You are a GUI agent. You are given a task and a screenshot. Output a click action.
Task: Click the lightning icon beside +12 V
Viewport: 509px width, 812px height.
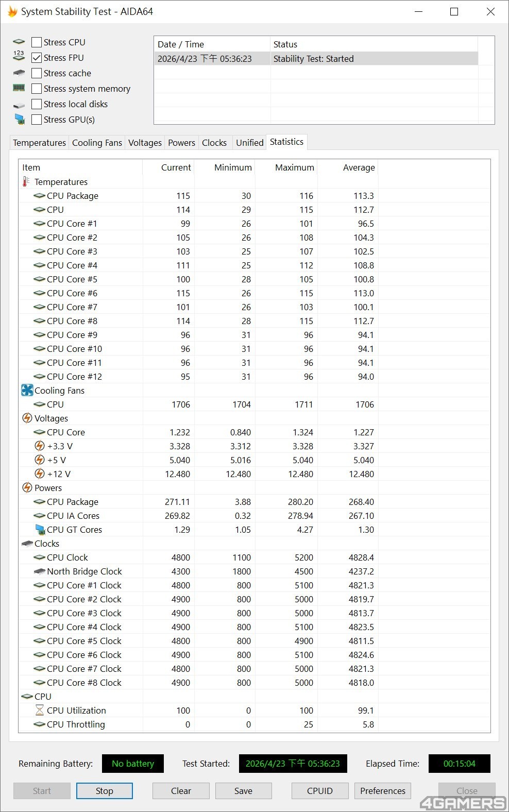(40, 473)
